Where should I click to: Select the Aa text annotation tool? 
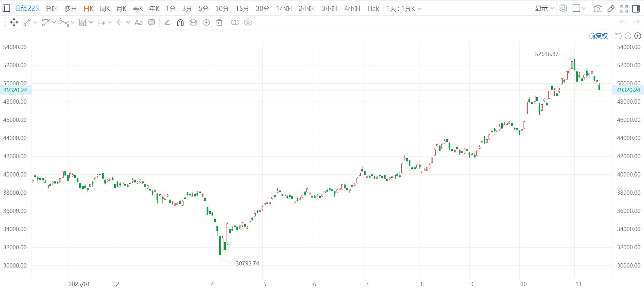pos(138,23)
